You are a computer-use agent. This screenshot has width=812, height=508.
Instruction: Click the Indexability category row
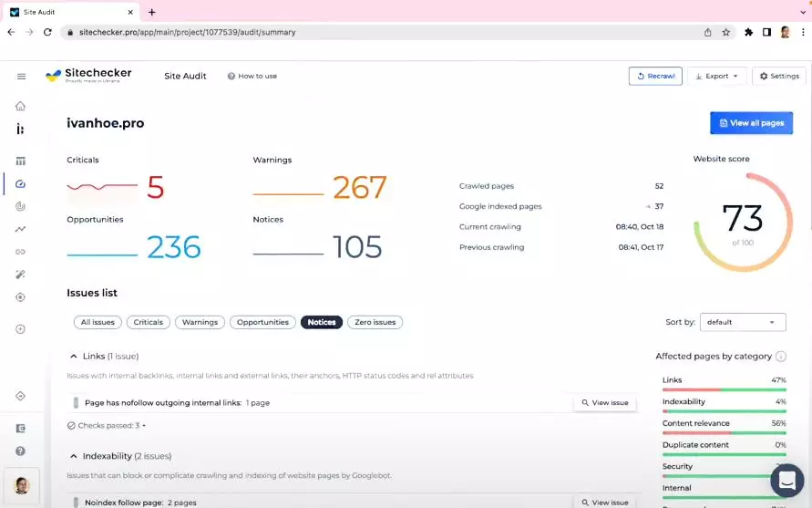point(724,406)
